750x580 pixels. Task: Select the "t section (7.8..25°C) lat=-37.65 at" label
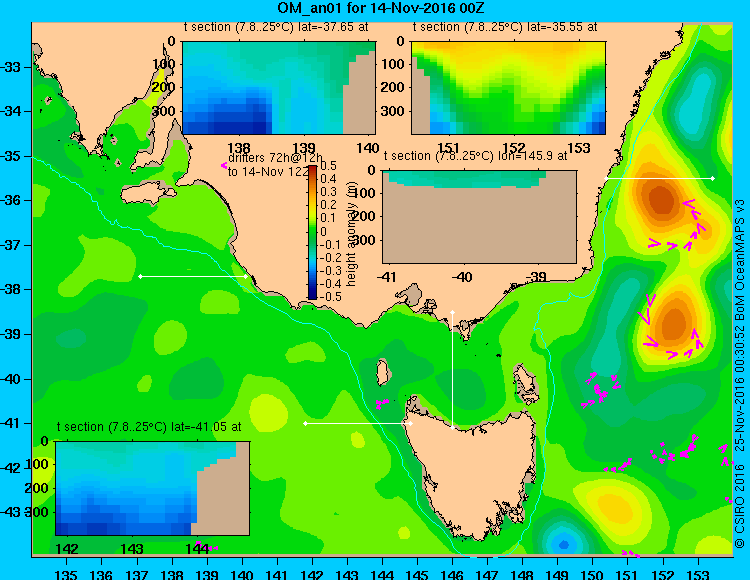pos(276,27)
